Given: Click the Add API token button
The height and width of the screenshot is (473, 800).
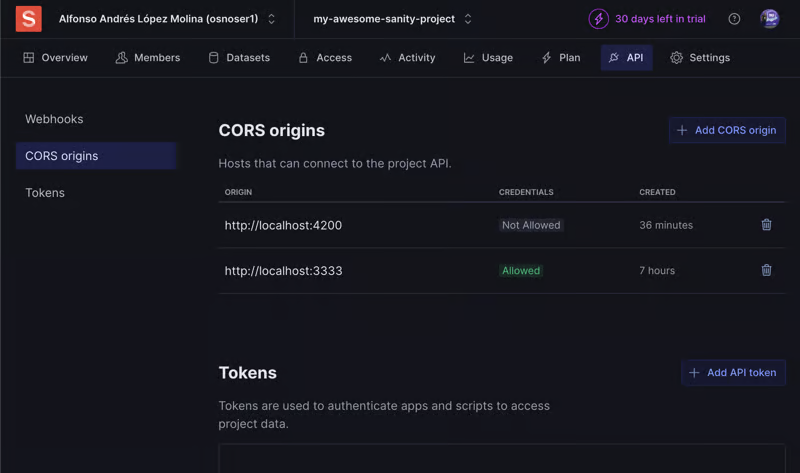Looking at the screenshot, I should [733, 372].
